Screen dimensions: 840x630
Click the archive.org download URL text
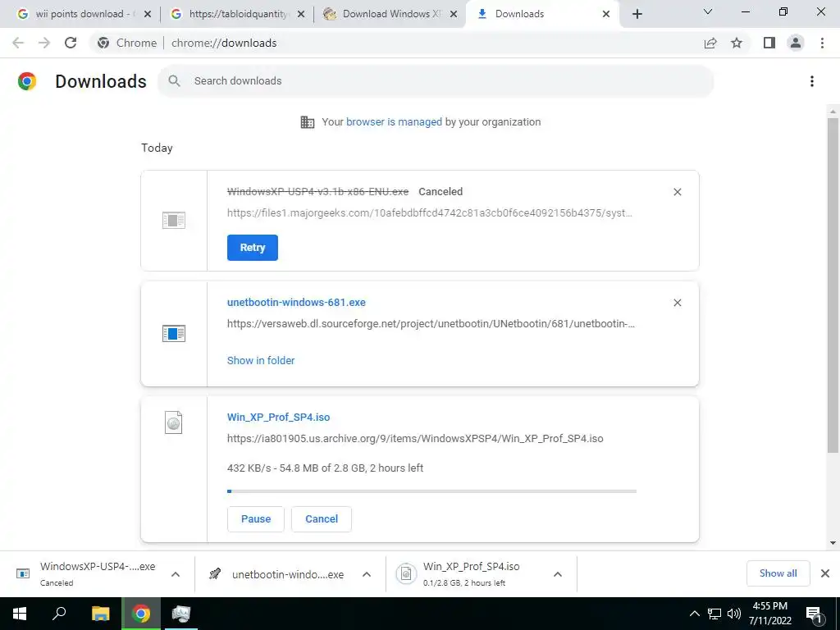point(415,439)
